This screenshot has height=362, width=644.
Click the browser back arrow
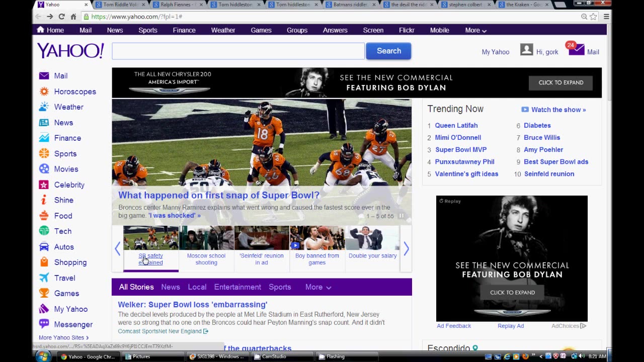click(38, 17)
